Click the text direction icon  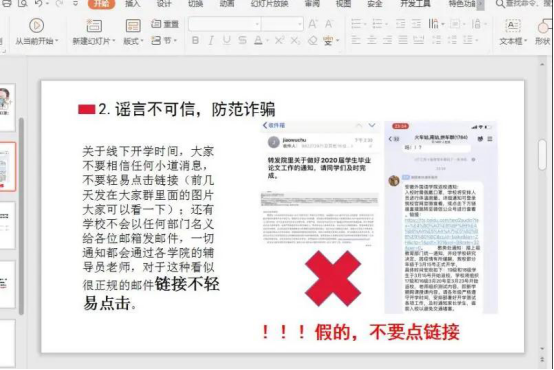click(x=434, y=24)
